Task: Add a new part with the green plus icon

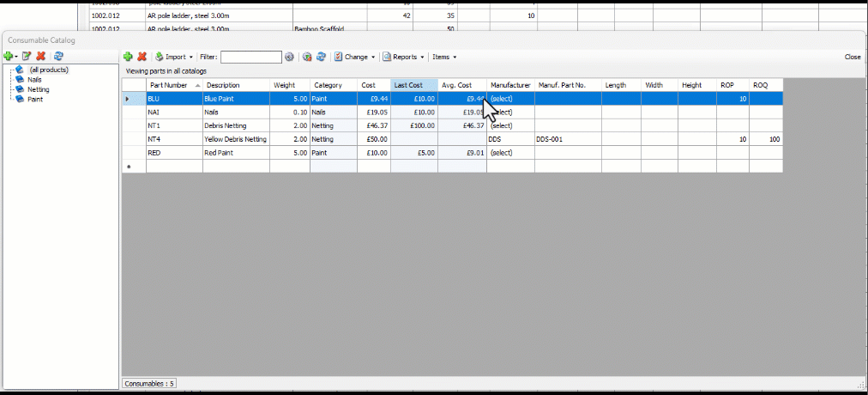Action: pyautogui.click(x=128, y=57)
